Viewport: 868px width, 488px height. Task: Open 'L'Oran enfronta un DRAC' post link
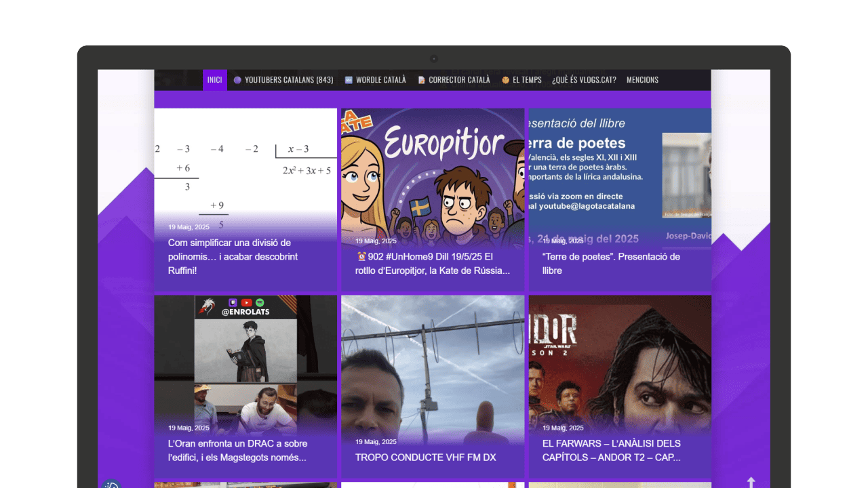click(237, 451)
